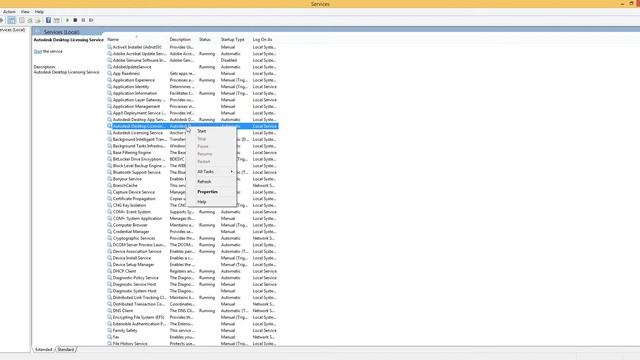
Task: Click the blue Help toolbar icon
Action: 48,20
